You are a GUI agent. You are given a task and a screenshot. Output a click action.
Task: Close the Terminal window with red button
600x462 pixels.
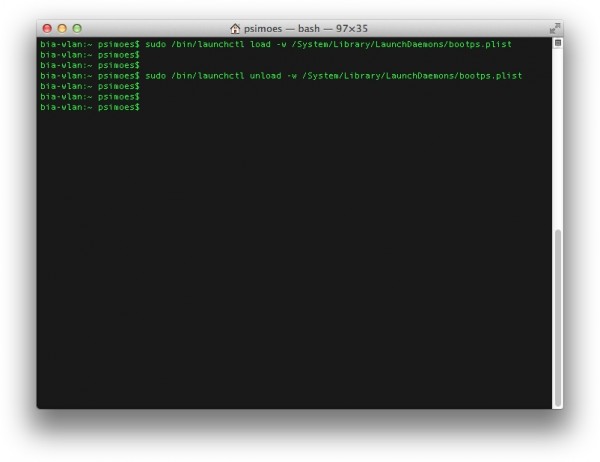[47, 28]
